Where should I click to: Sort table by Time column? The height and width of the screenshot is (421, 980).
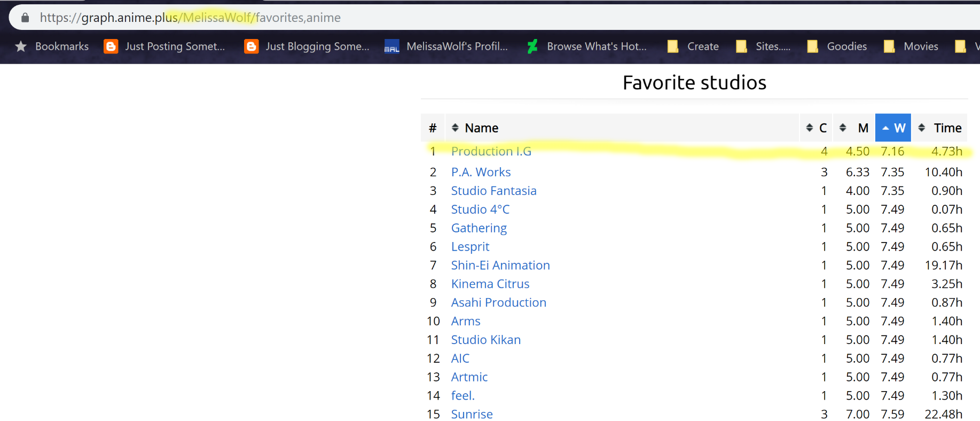click(x=940, y=128)
